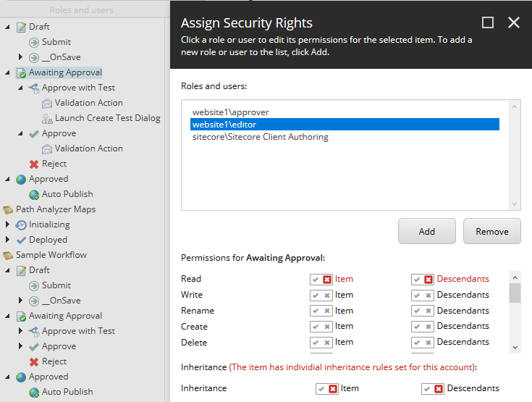Expand the __OnSave node under first Draft

click(x=21, y=57)
